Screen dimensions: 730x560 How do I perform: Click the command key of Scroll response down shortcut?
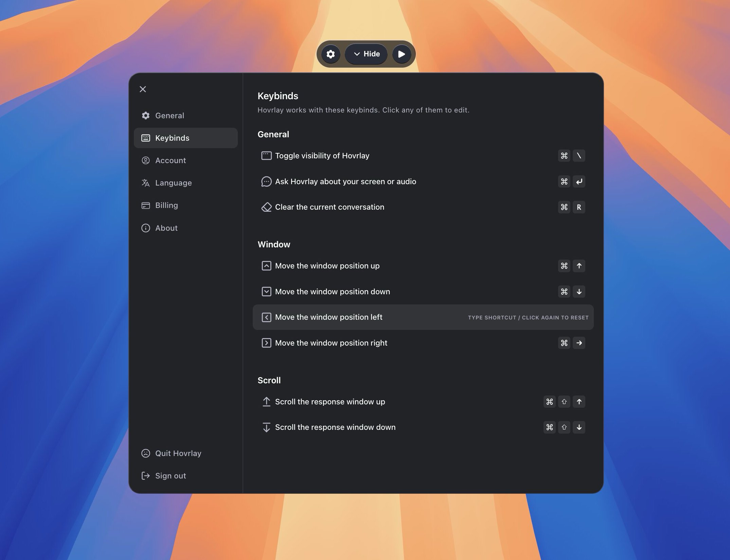point(550,427)
